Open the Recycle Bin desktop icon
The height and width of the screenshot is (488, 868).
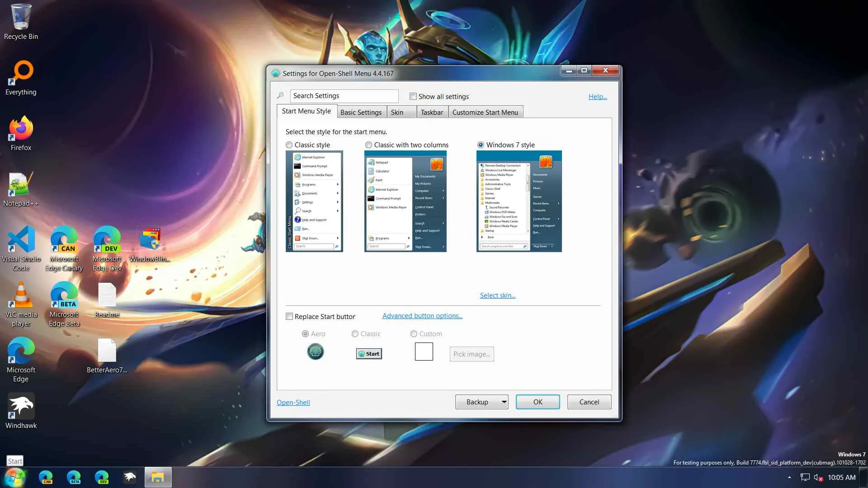21,18
